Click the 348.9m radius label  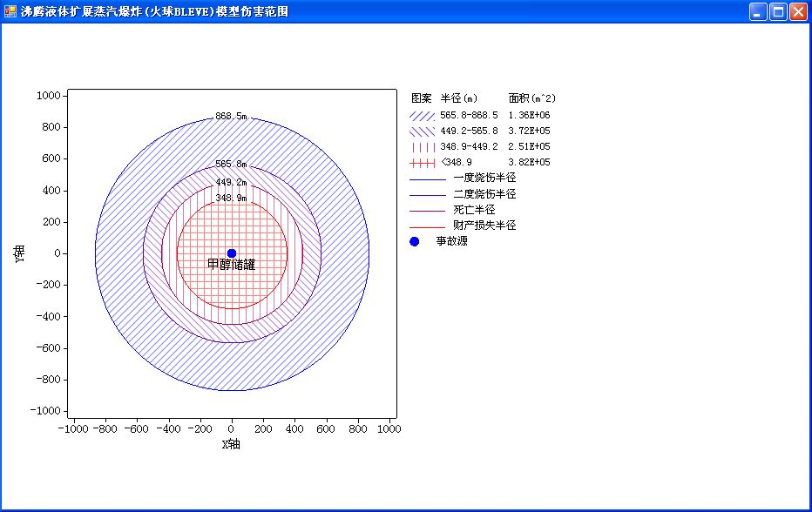click(x=232, y=198)
